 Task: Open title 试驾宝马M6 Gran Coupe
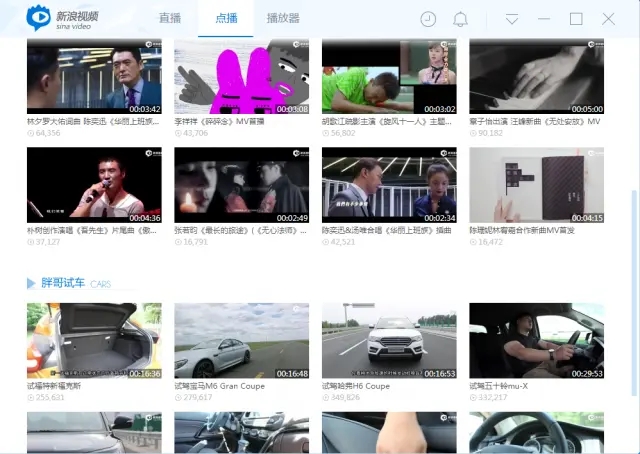(x=220, y=386)
